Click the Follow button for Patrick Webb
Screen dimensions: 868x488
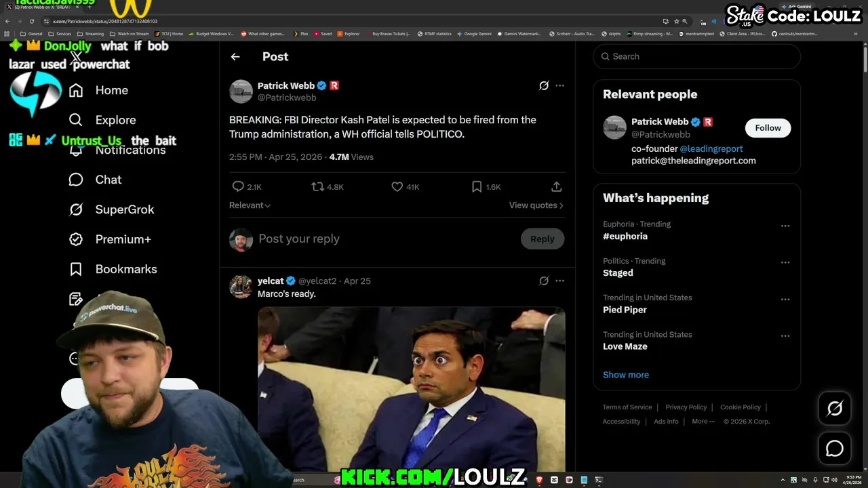click(768, 127)
